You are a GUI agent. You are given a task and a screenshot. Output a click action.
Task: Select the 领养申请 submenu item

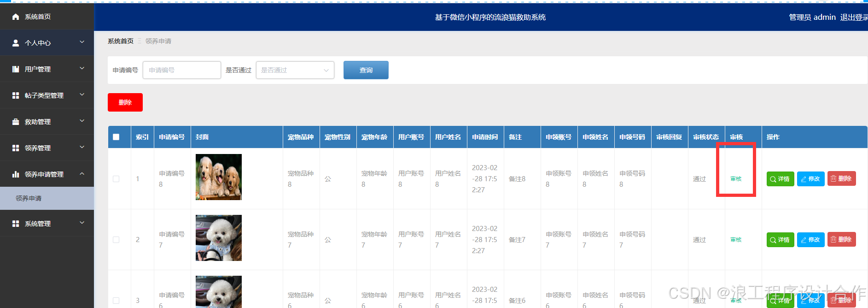[47, 198]
